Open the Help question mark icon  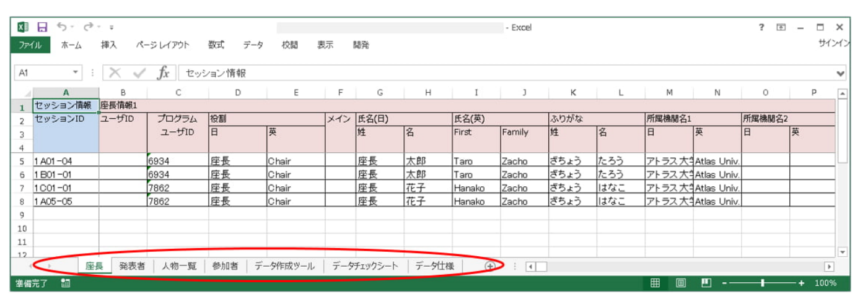point(761,27)
